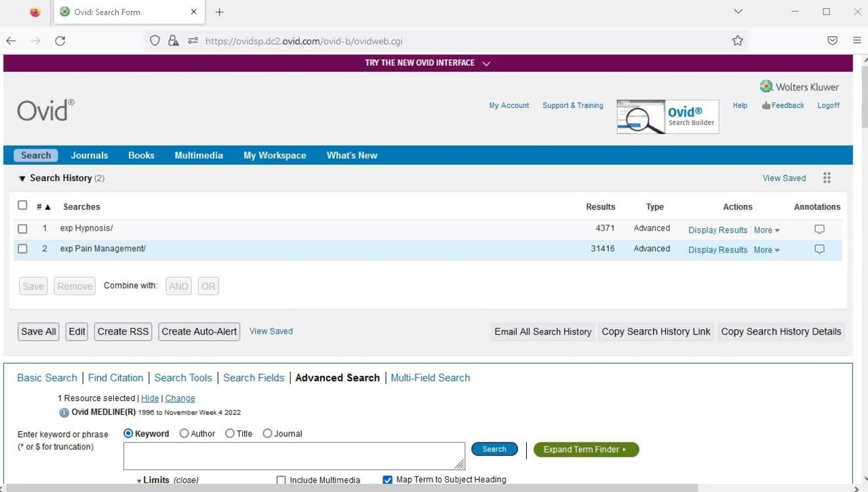Viewport: 868px width, 492px height.
Task: Open the Firefox application menu
Action: [x=856, y=41]
